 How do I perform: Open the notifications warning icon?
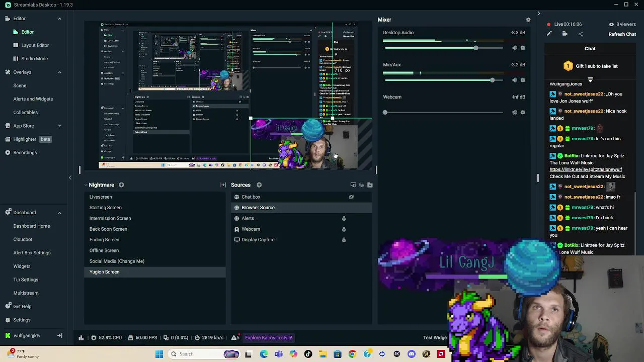click(x=234, y=338)
